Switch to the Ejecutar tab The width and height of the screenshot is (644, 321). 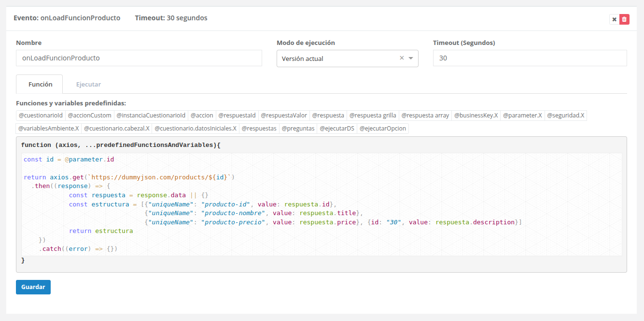click(x=88, y=84)
